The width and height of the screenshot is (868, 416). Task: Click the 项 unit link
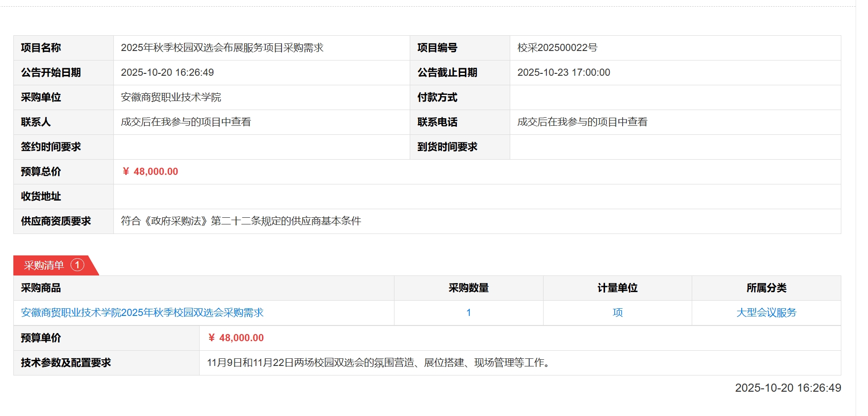click(x=617, y=313)
